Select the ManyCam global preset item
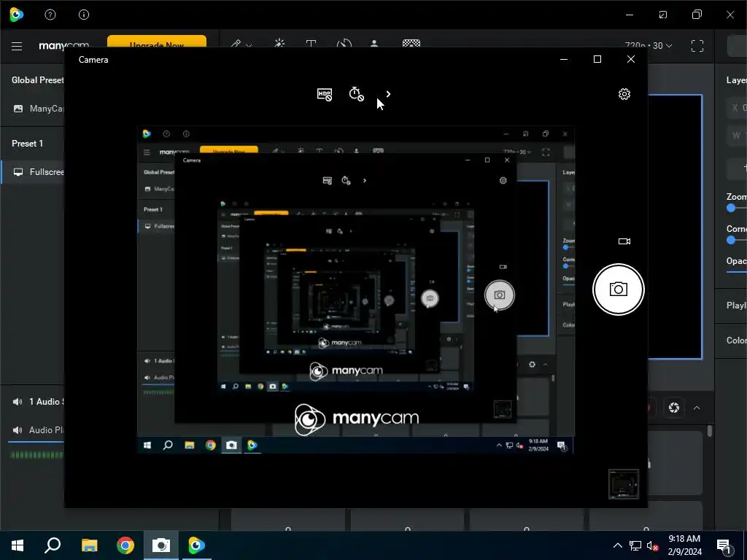Screen dimensions: 747x560 [32, 109]
